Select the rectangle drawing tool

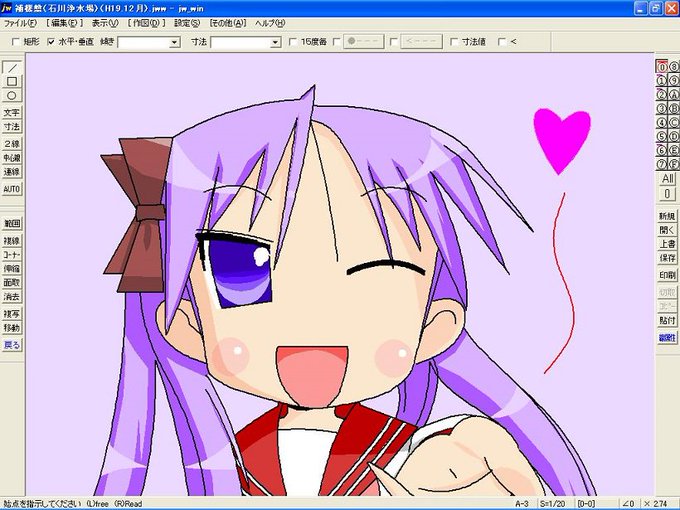click(12, 81)
